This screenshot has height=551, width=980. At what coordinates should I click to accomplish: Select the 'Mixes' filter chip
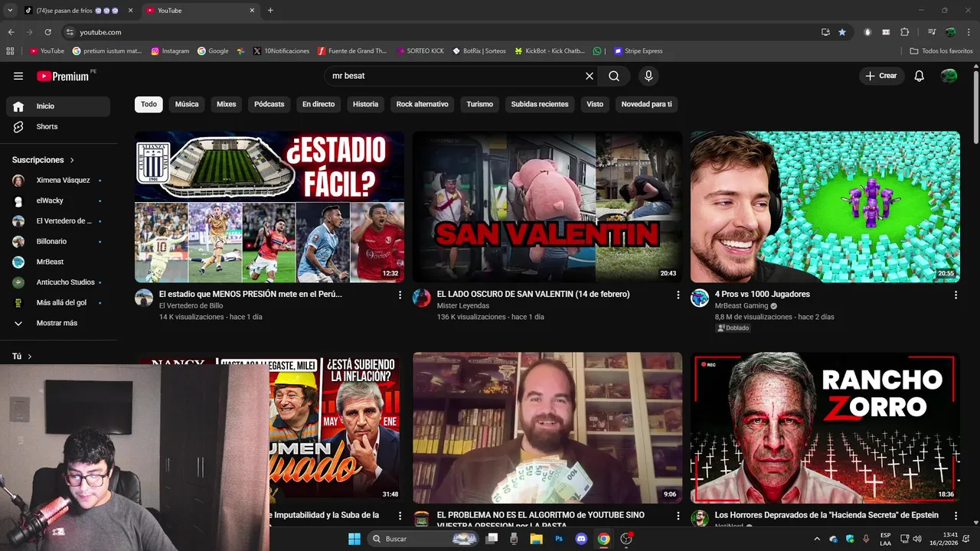(x=226, y=104)
